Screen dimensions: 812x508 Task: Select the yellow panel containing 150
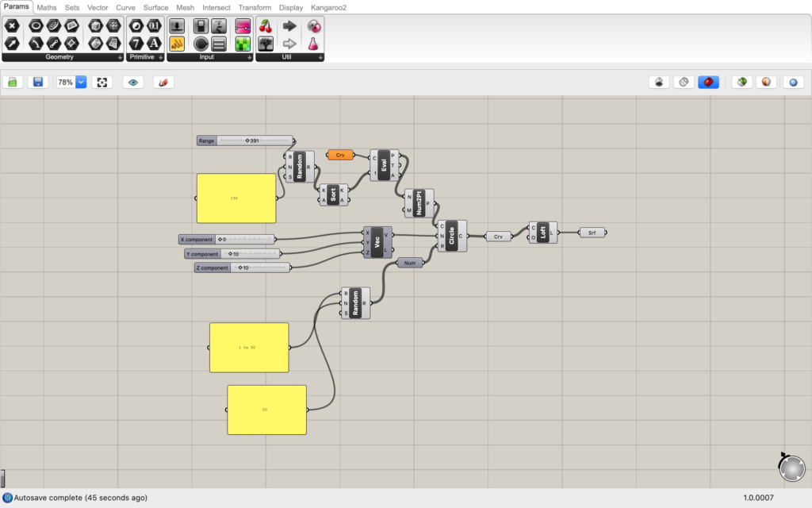click(x=236, y=198)
